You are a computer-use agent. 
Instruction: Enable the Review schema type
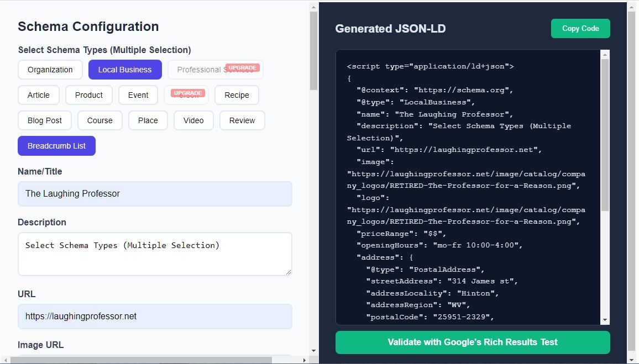(242, 120)
